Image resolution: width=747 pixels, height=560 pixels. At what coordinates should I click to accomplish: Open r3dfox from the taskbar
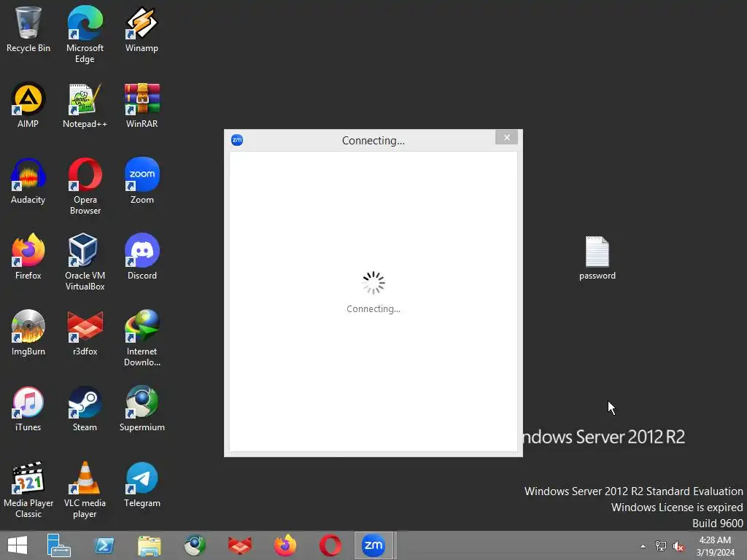[239, 545]
